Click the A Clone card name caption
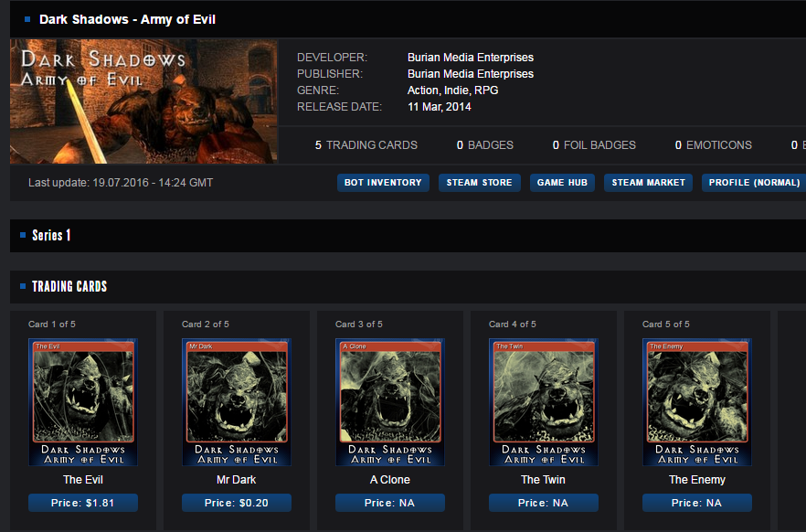 (x=389, y=480)
